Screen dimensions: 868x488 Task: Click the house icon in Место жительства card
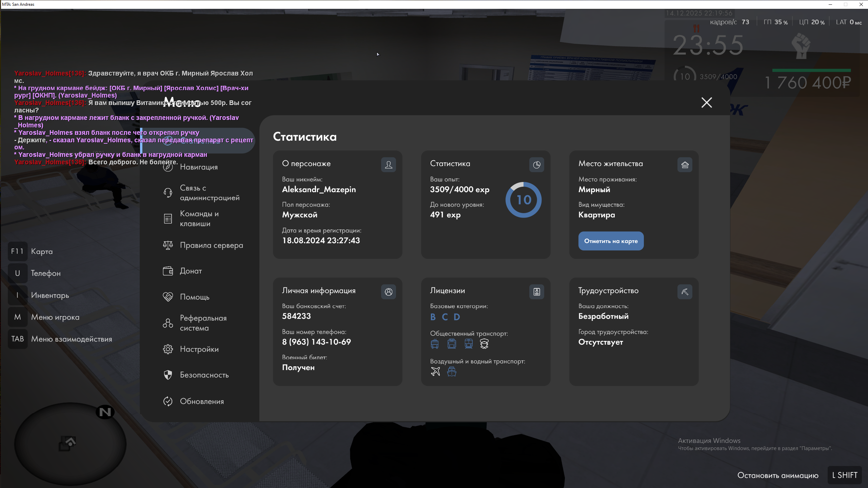[685, 165]
